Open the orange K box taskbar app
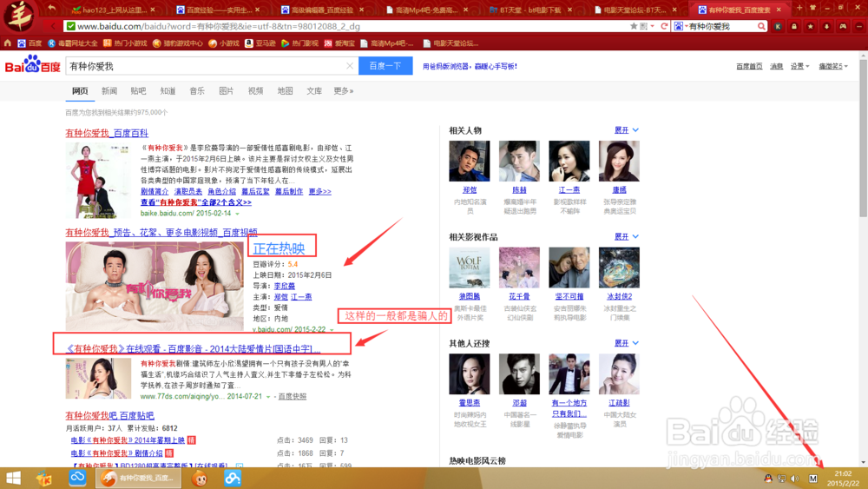The width and height of the screenshot is (868, 489). click(x=43, y=478)
